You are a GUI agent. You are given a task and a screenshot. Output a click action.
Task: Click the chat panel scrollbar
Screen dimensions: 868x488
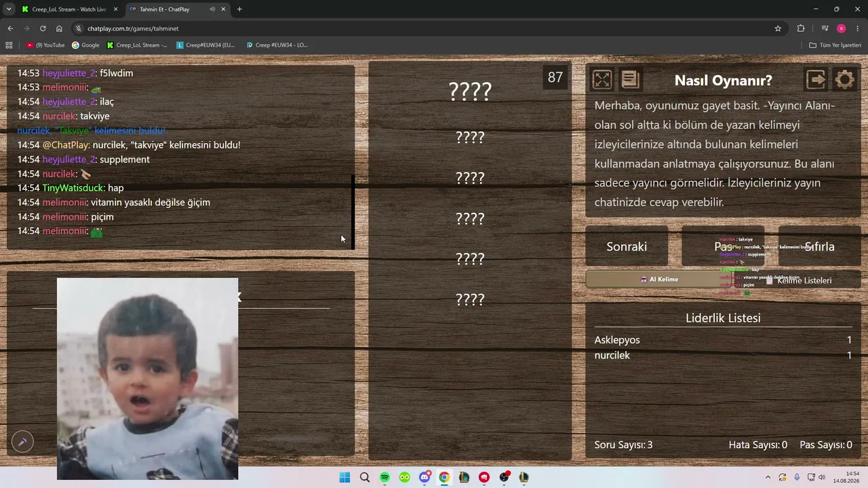[353, 212]
